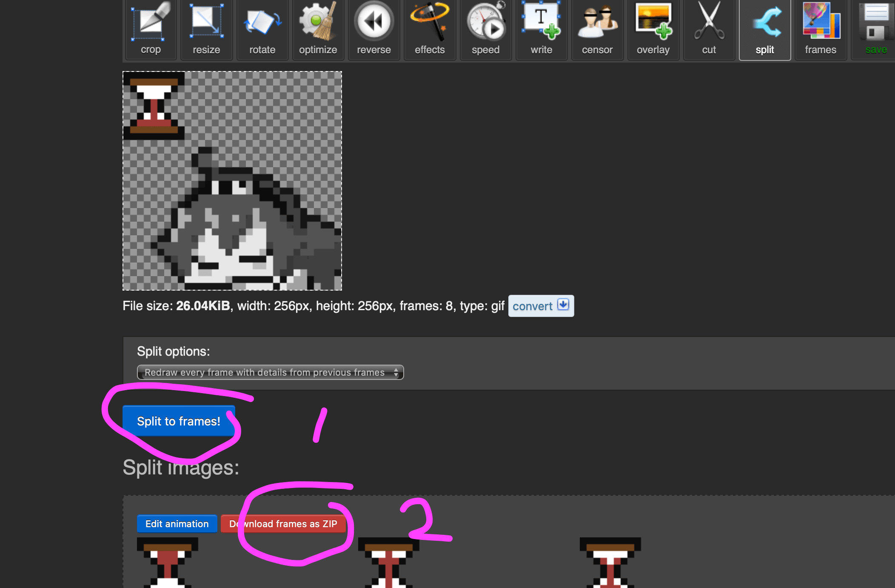The width and height of the screenshot is (895, 588).
Task: Click the main GIF preview image
Action: pyautogui.click(x=232, y=181)
